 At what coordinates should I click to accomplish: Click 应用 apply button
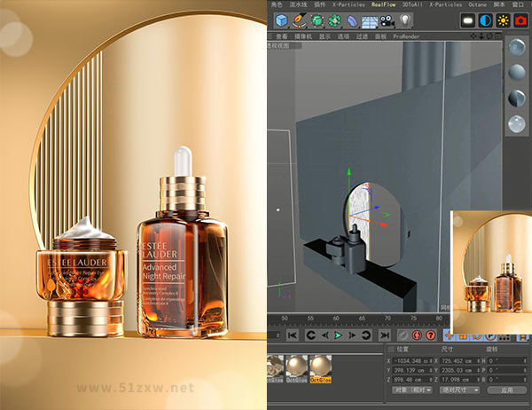507,390
